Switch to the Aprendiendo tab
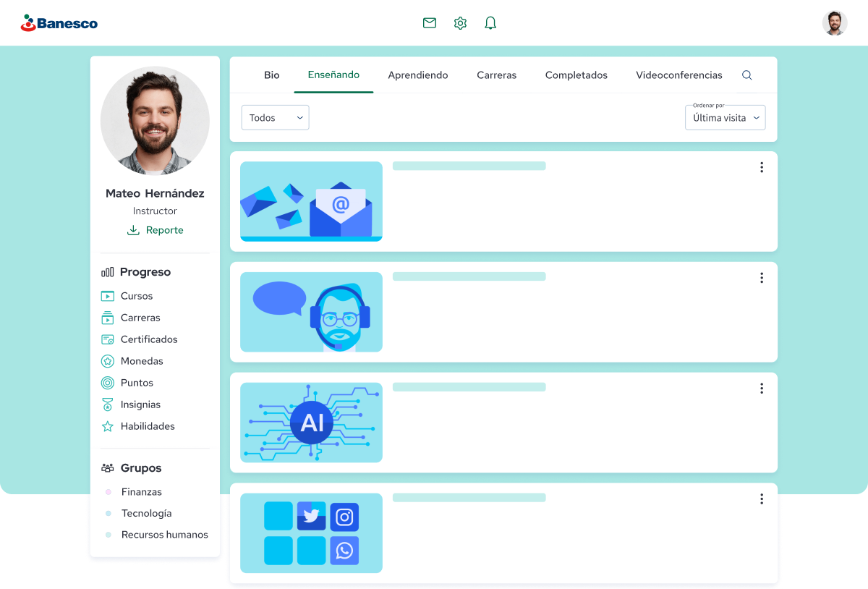Screen dimensions: 868x589 [x=418, y=75]
